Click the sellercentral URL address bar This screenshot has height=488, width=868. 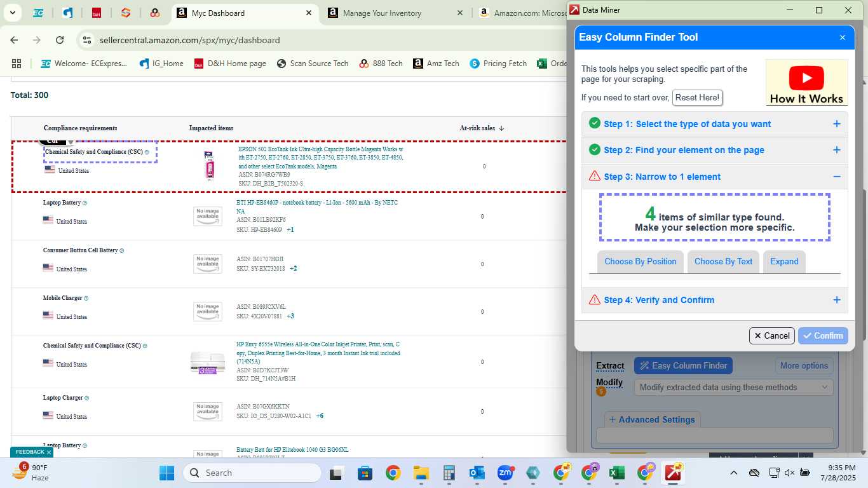(189, 40)
